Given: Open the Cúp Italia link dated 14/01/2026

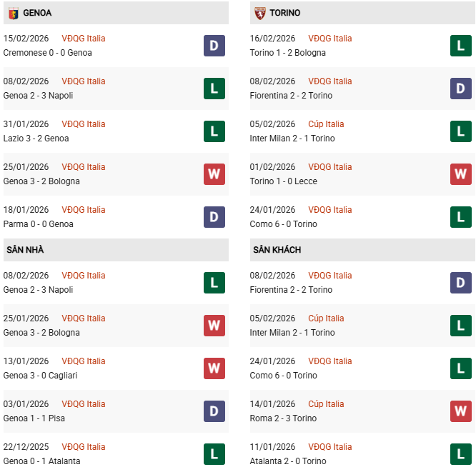Looking at the screenshot, I should click(326, 404).
